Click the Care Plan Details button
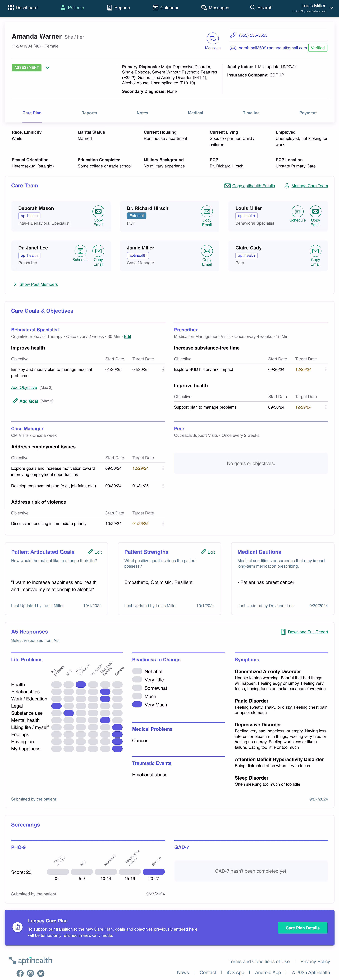Image resolution: width=339 pixels, height=980 pixels. 303,928
